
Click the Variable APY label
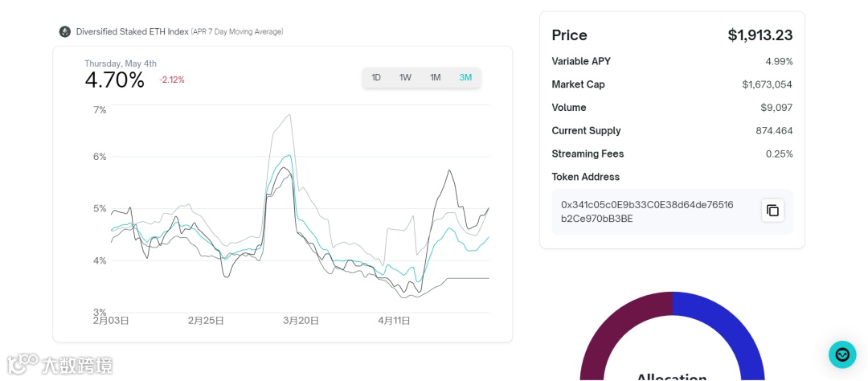[581, 62]
